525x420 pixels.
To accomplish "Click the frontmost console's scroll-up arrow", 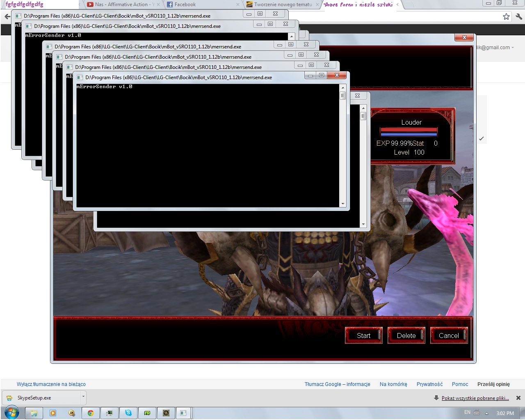I will (x=343, y=87).
